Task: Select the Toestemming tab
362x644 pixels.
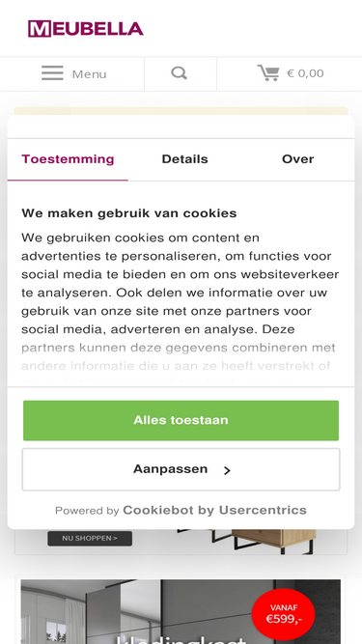Action: (68, 159)
